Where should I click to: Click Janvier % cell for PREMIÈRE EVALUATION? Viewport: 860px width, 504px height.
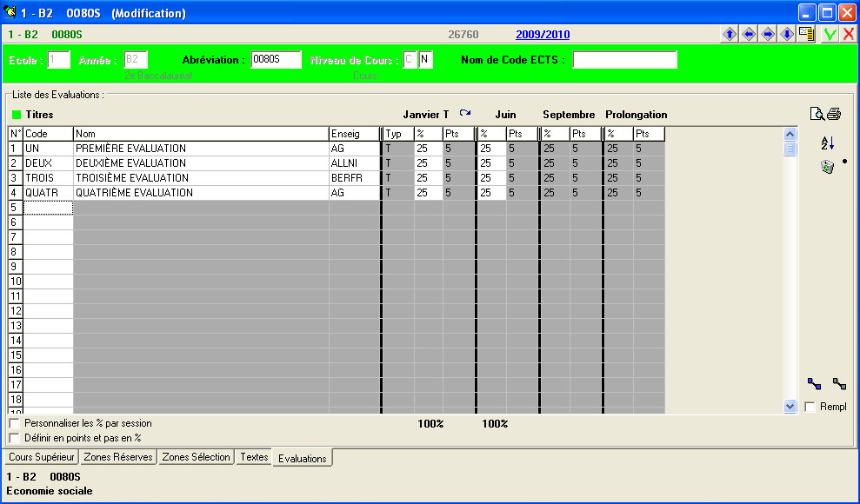point(429,149)
